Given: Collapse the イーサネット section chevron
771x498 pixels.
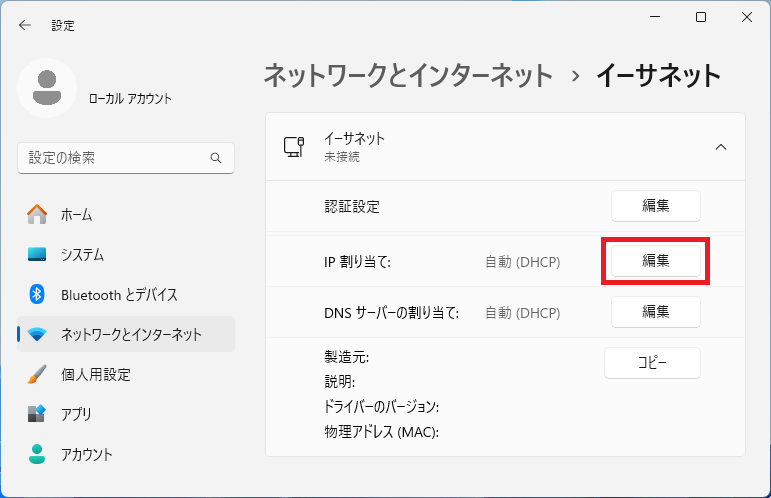Looking at the screenshot, I should [x=720, y=147].
